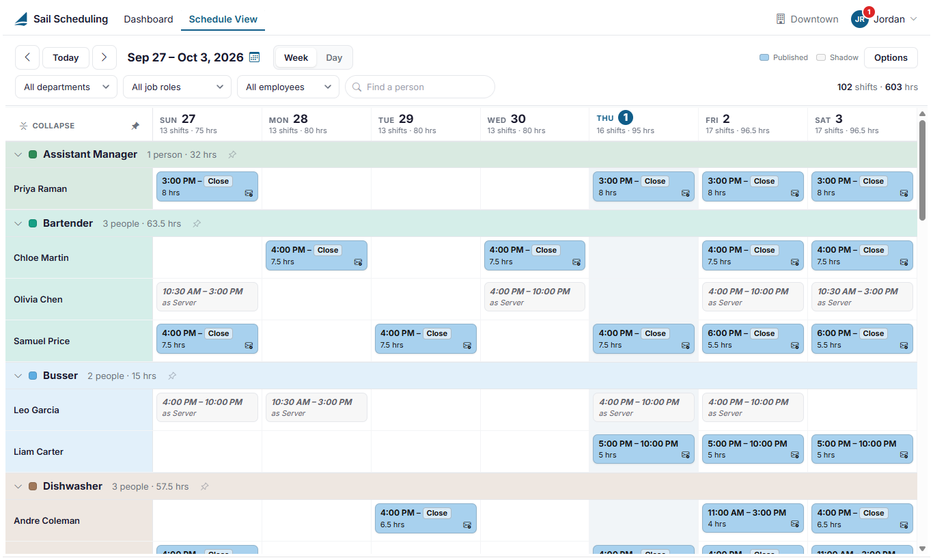
Task: Open Leo Garcia's Monday 10:30 AM shadow shift
Action: coord(316,407)
